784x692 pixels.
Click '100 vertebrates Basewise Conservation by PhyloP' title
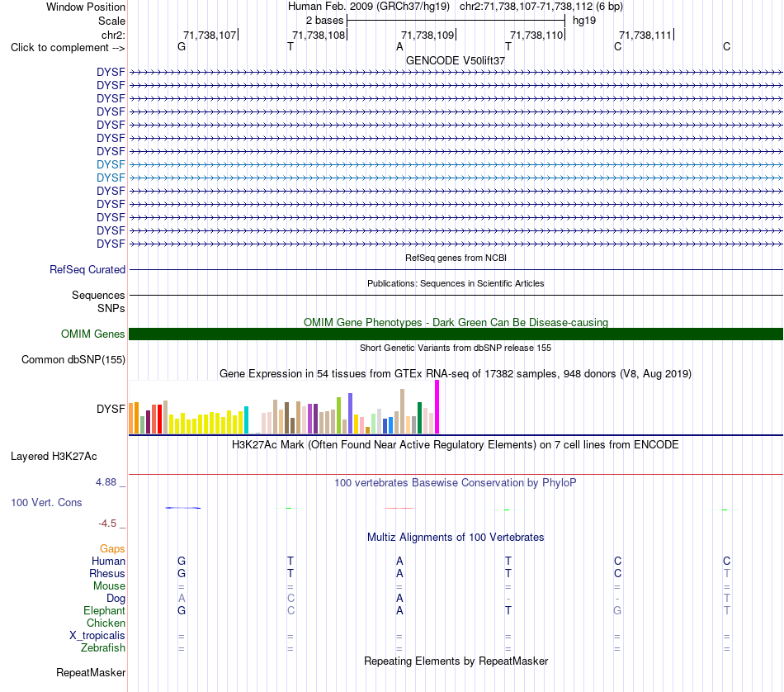click(456, 483)
